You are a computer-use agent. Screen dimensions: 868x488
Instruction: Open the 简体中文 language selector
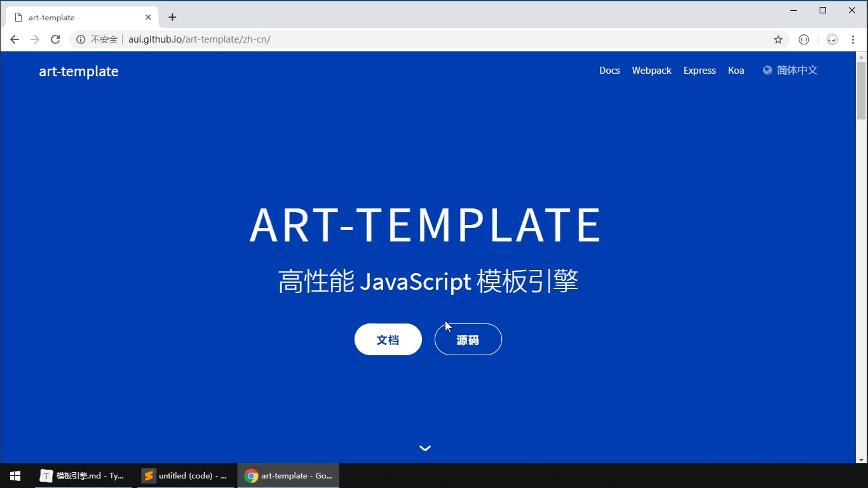click(x=790, y=71)
